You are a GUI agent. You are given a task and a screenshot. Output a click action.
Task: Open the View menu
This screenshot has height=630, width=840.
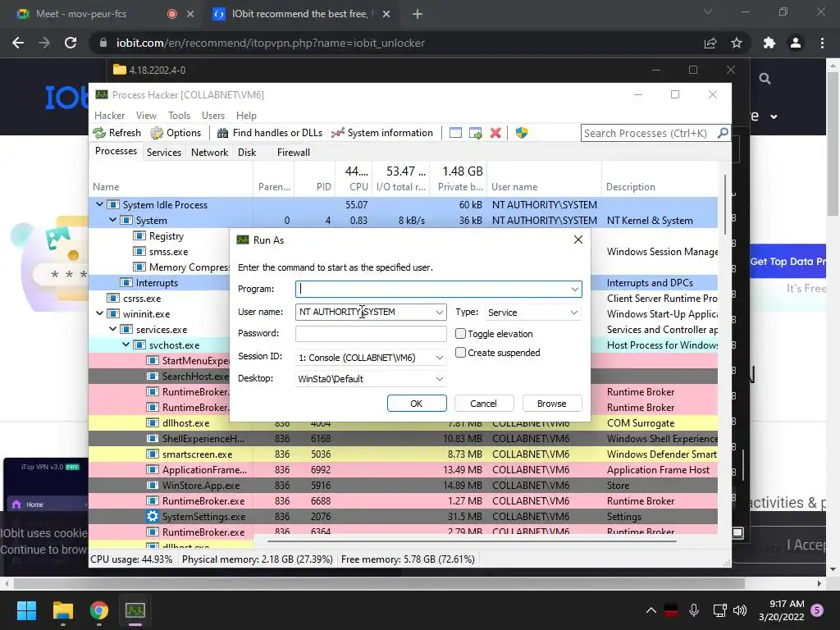coord(146,116)
